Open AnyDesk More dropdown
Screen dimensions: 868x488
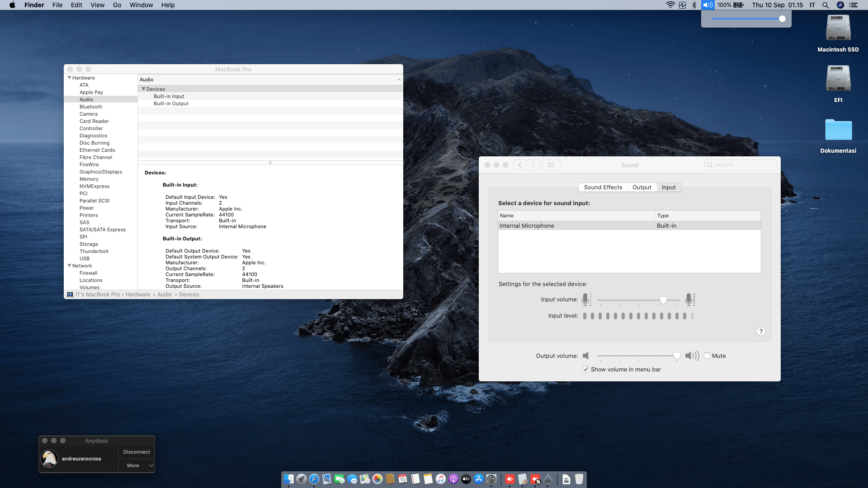click(137, 465)
